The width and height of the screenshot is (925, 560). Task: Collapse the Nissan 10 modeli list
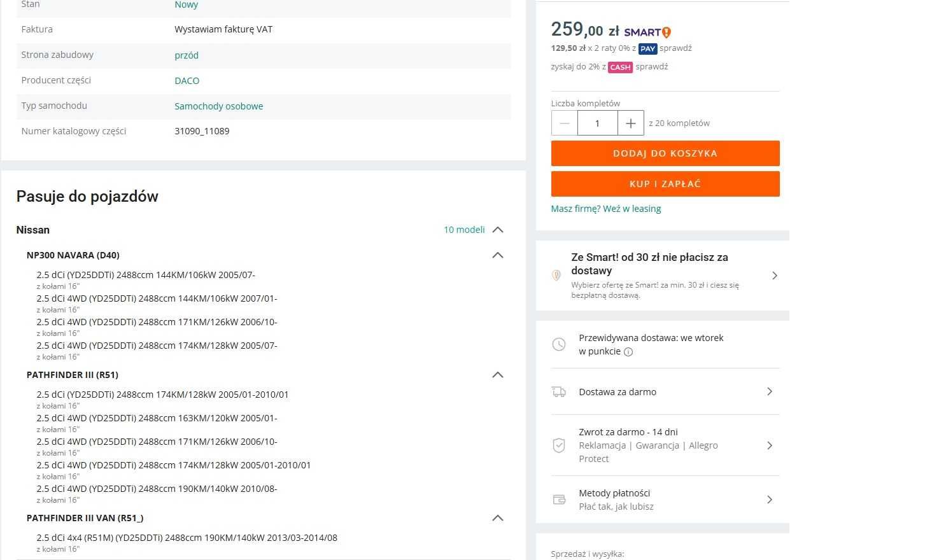(x=498, y=230)
